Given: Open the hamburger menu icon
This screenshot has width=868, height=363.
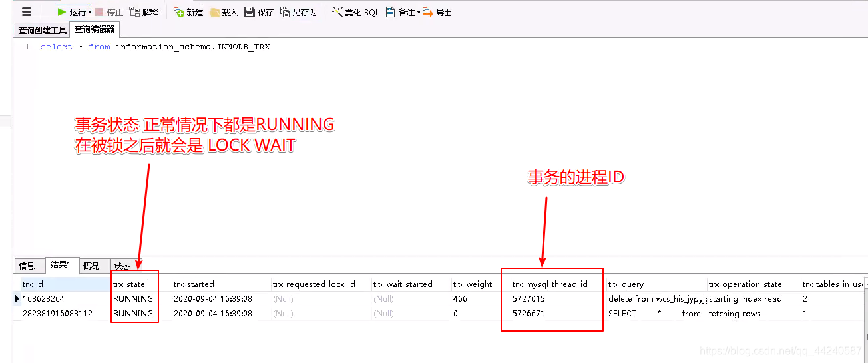Looking at the screenshot, I should pyautogui.click(x=27, y=12).
